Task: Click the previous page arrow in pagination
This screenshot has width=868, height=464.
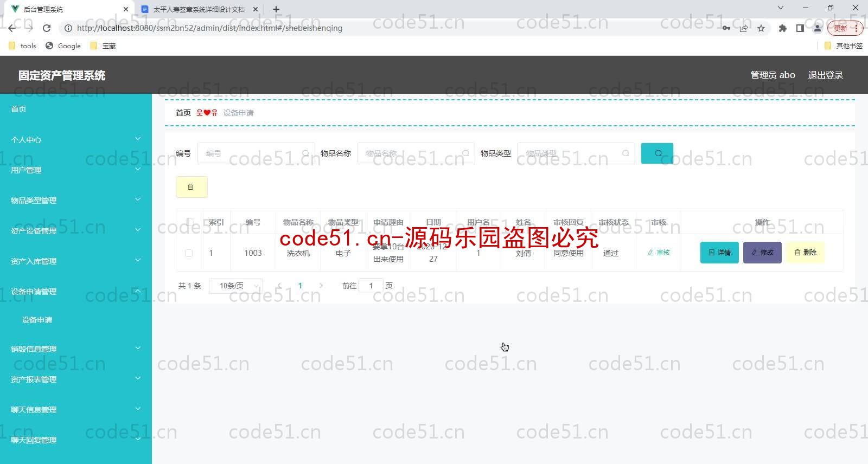Action: 279,286
